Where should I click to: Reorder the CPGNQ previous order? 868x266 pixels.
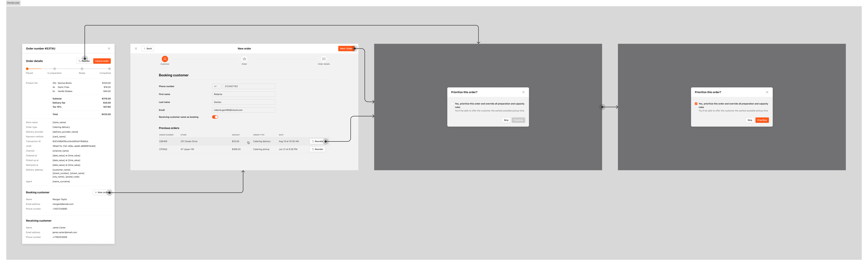click(x=317, y=149)
